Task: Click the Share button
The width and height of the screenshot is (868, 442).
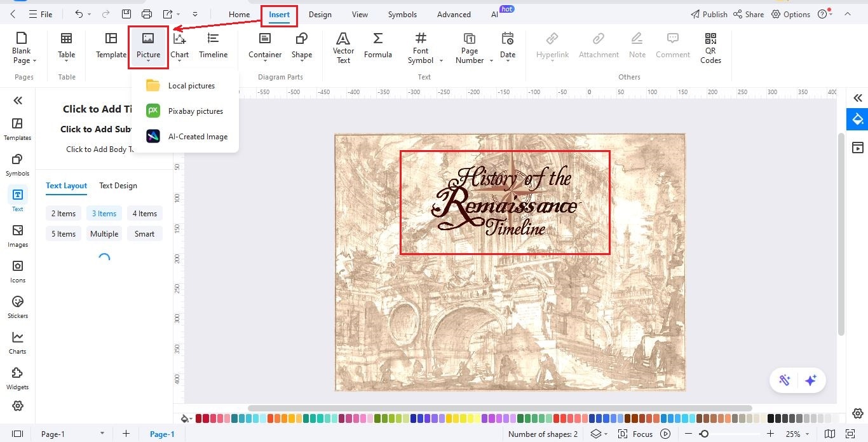Action: 749,14
